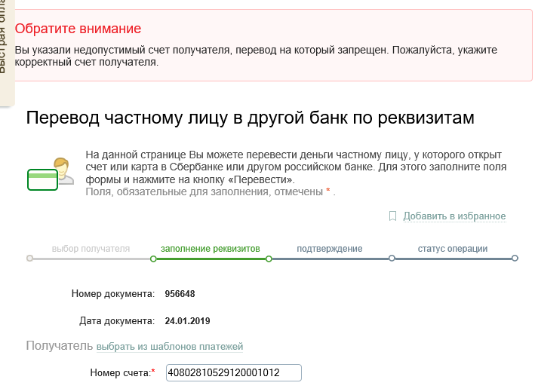Click the circle marker between подтверждение and статус
This screenshot has height=392, width=535.
392,259
